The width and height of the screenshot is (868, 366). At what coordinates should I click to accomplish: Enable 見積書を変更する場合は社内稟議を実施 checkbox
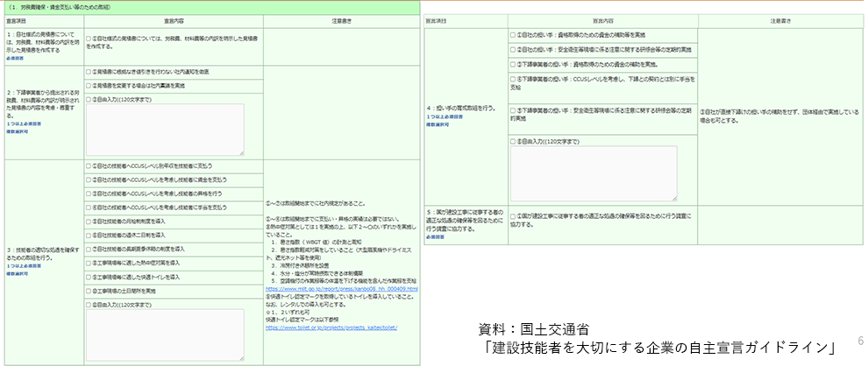click(89, 85)
